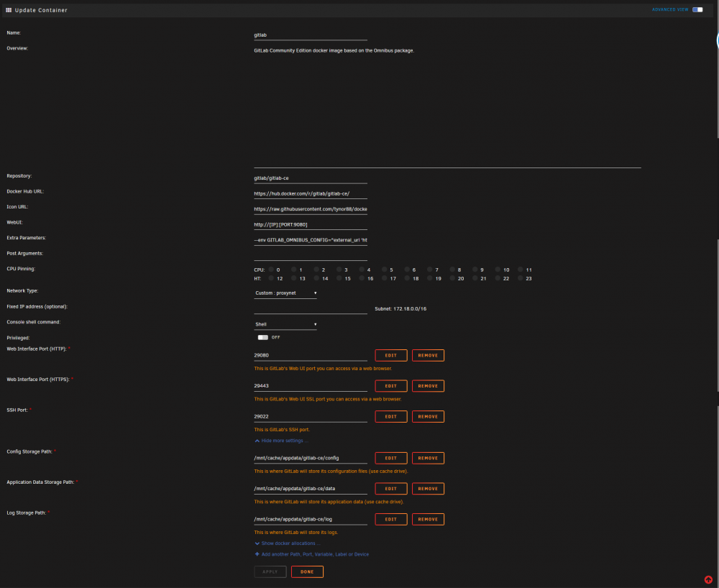Open the Console shell command dropdown
Viewport: 719px width, 588px height.
pyautogui.click(x=285, y=324)
